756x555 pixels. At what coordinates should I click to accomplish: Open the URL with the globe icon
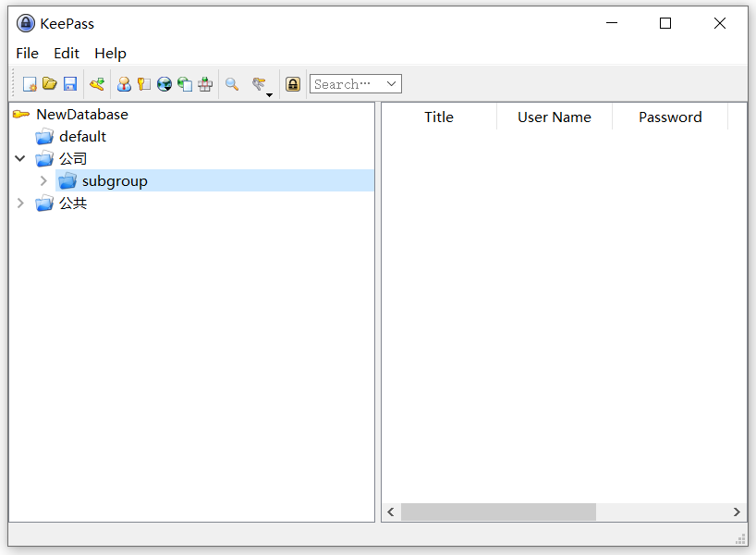tap(164, 84)
